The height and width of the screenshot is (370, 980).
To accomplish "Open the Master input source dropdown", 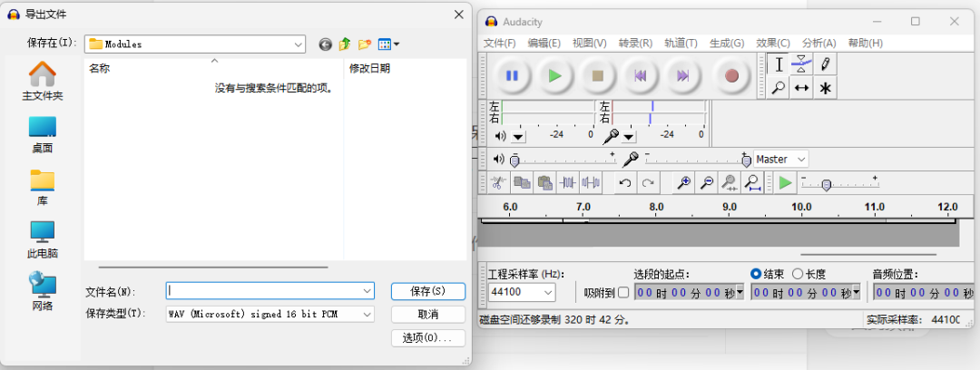I will click(x=780, y=160).
